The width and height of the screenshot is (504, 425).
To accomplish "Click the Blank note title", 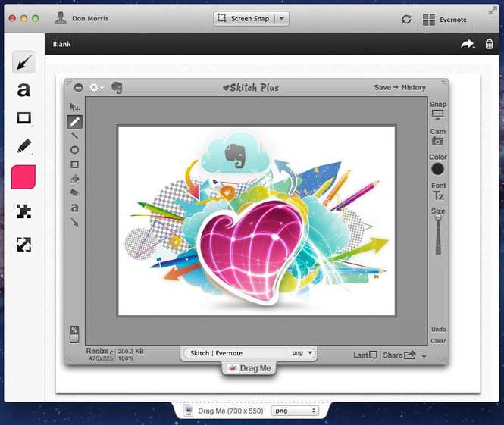I will pos(61,44).
